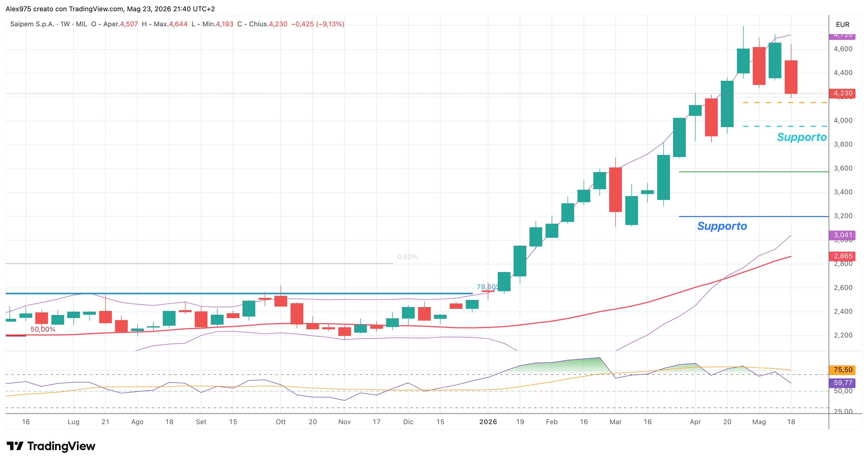Select the cyan dashed horizontal line

(x=785, y=126)
